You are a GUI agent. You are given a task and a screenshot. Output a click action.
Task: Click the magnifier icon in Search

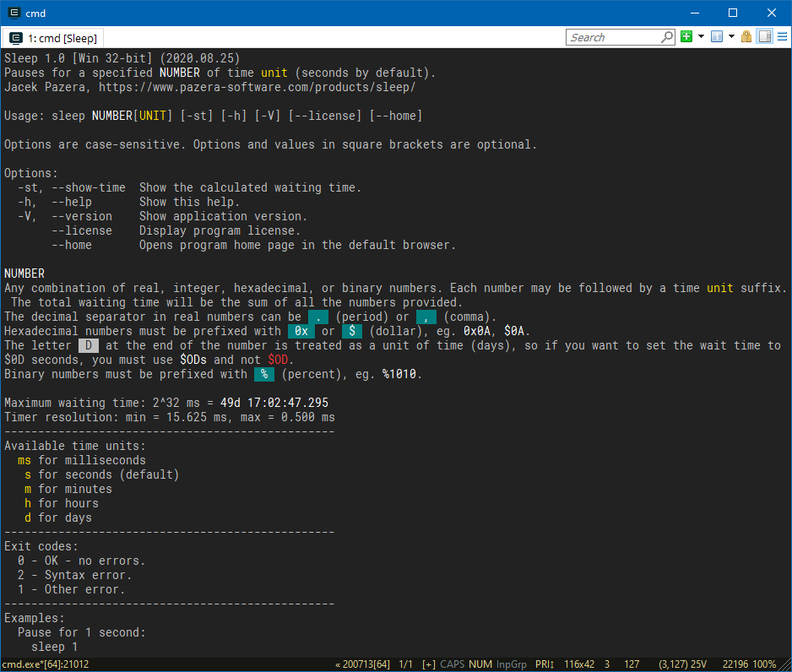667,37
